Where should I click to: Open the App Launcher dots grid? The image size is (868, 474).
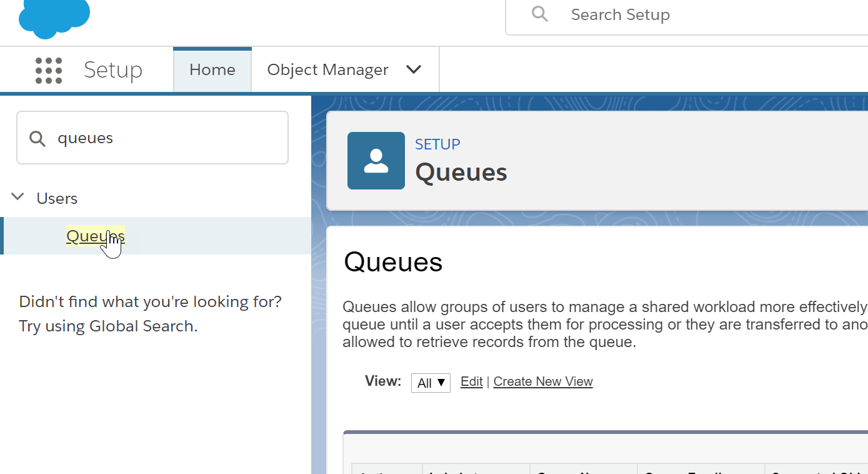click(49, 71)
